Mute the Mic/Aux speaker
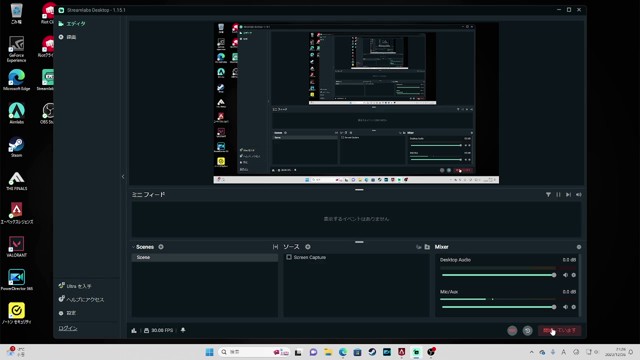The height and width of the screenshot is (360, 640). pos(565,307)
